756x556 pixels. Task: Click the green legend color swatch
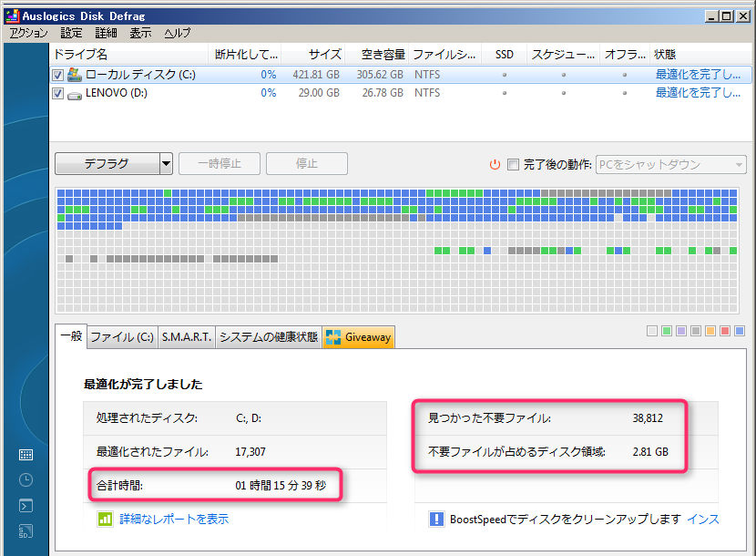click(x=667, y=331)
